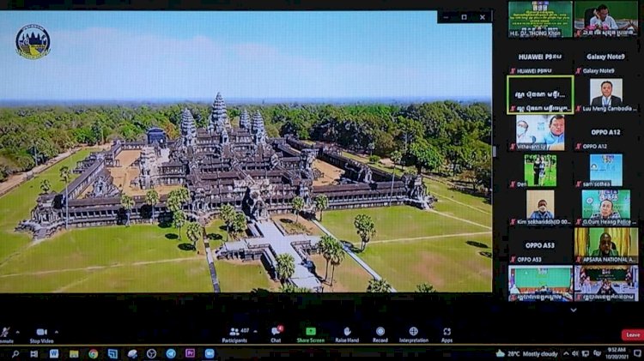The height and width of the screenshot is (361, 644).
Task: Select the OPPO A12 participant tile
Action: pos(606,133)
